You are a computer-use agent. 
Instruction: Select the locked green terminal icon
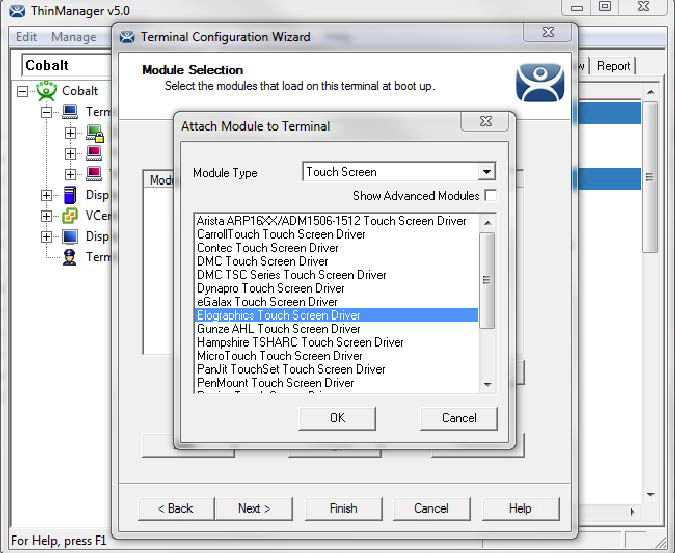(x=95, y=133)
